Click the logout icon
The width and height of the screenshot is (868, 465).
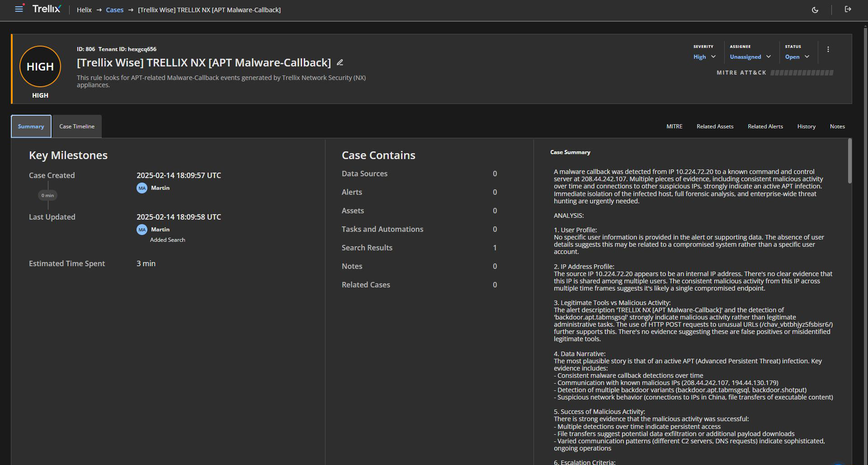[x=848, y=9]
